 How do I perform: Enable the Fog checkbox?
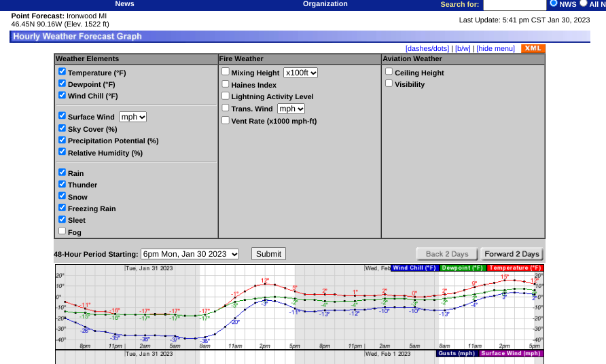[x=63, y=231]
